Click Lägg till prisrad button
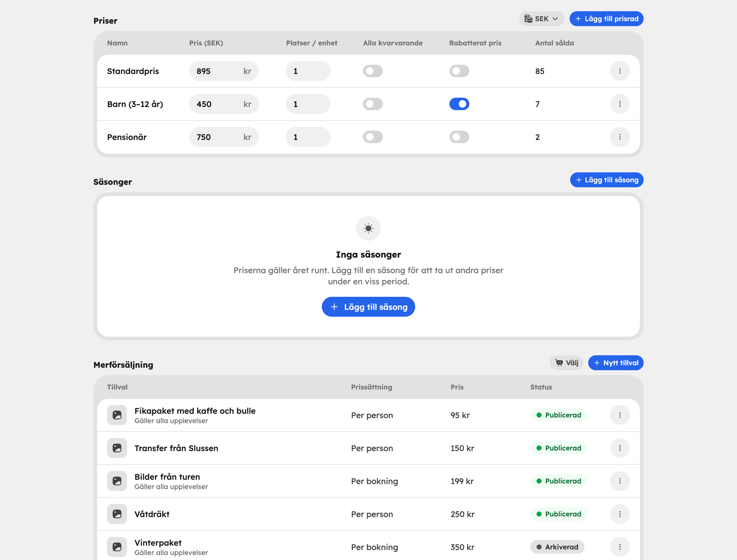This screenshot has height=560, width=737. pyautogui.click(x=606, y=19)
